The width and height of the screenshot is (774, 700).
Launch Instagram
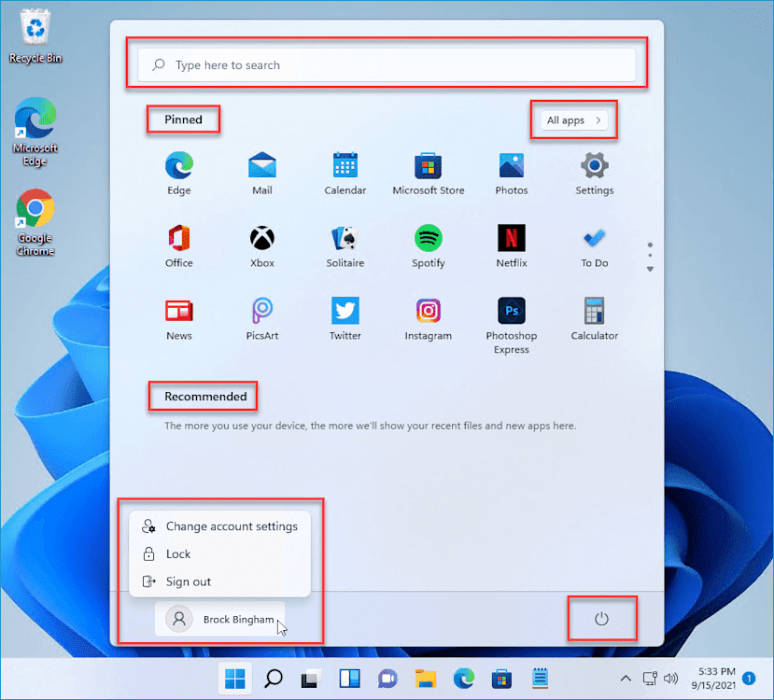[x=428, y=318]
